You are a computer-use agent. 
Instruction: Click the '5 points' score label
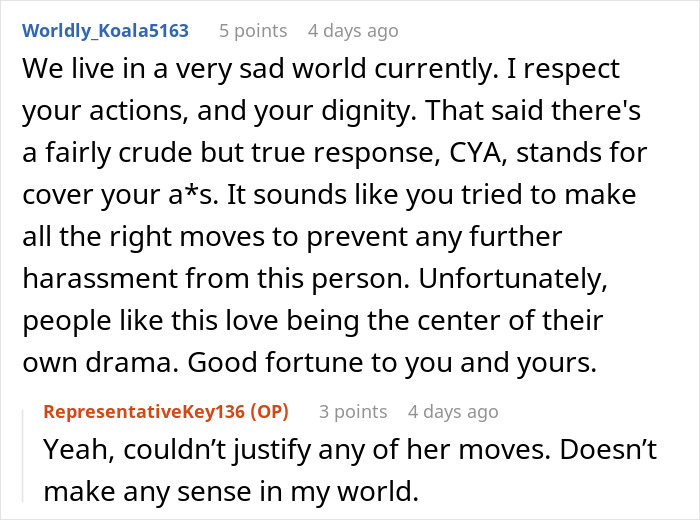[253, 30]
